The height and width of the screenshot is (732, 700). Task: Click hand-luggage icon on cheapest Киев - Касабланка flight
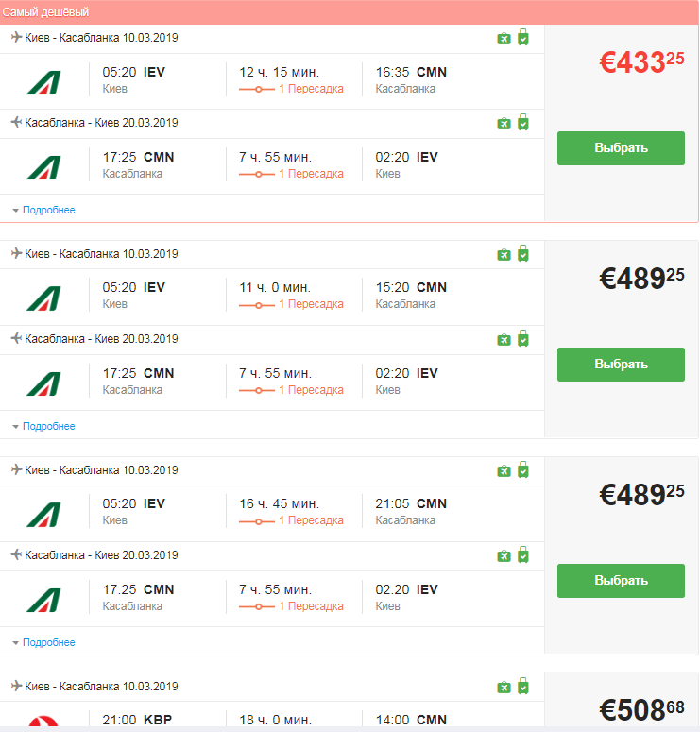point(504,39)
